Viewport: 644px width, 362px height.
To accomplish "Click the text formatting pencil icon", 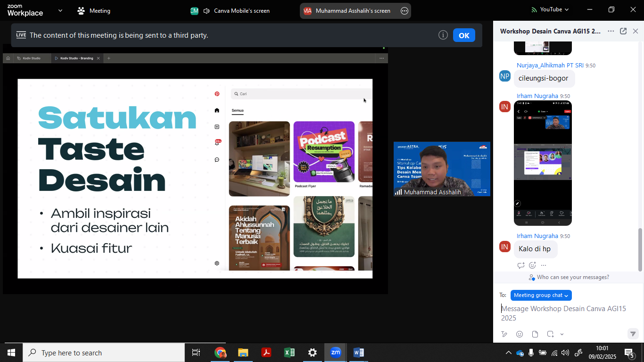I will point(504,334).
